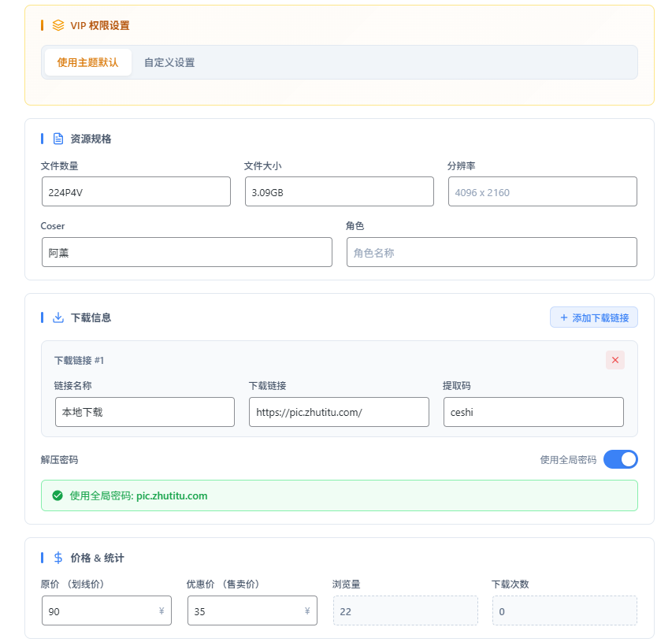Viewport: 672px width, 642px height.
Task: Switch to the 使用主题默认 tab
Action: pyautogui.click(x=87, y=62)
